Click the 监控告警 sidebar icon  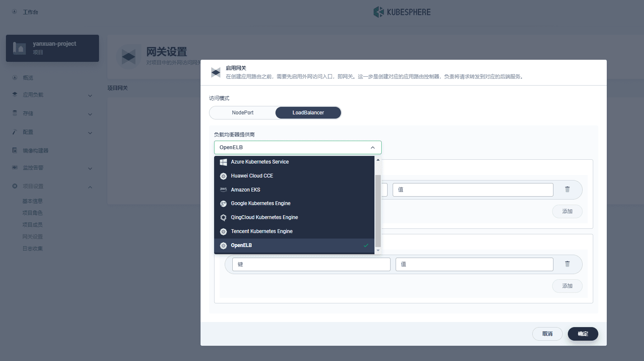pyautogui.click(x=15, y=167)
